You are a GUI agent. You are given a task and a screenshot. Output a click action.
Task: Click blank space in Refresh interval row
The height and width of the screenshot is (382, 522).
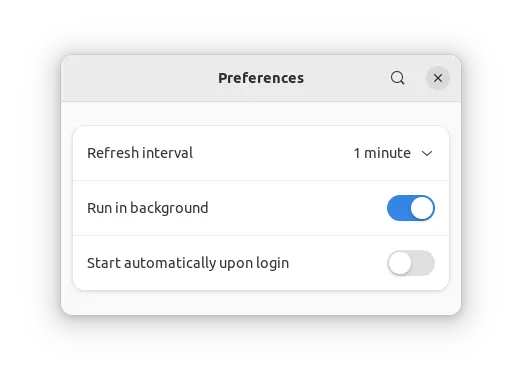point(273,153)
